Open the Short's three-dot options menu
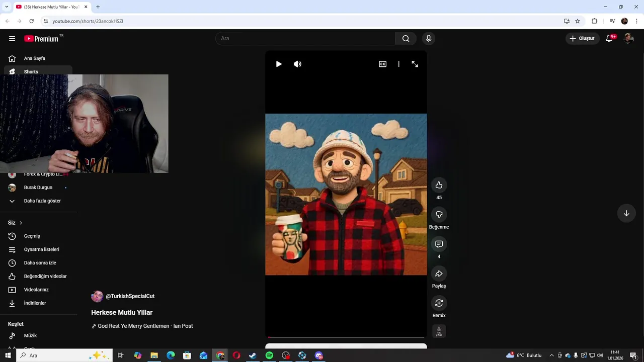Screen dimensions: 644x362 coord(398,64)
